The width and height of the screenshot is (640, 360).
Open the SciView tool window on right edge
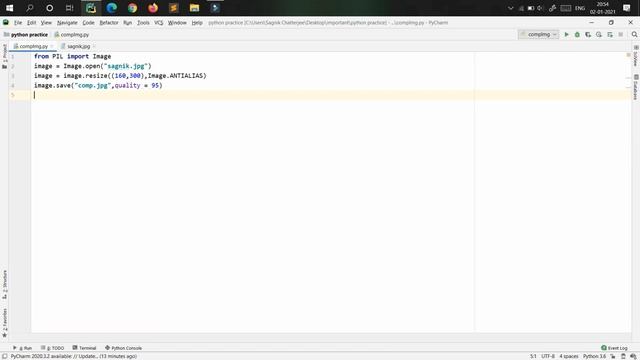[x=636, y=56]
